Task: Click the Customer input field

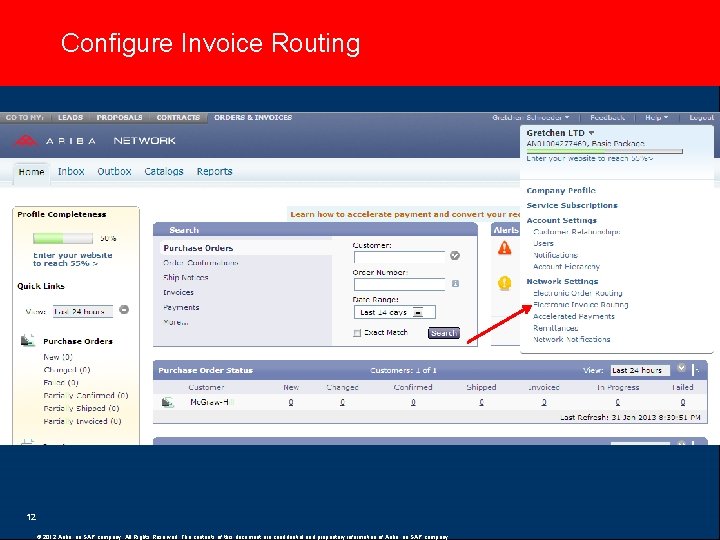Action: tap(399, 257)
